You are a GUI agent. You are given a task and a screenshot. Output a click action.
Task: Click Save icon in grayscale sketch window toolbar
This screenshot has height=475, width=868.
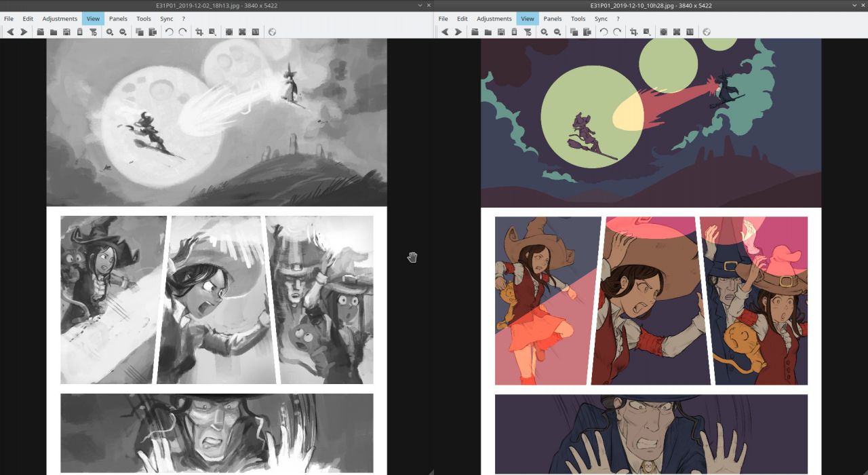(x=66, y=32)
